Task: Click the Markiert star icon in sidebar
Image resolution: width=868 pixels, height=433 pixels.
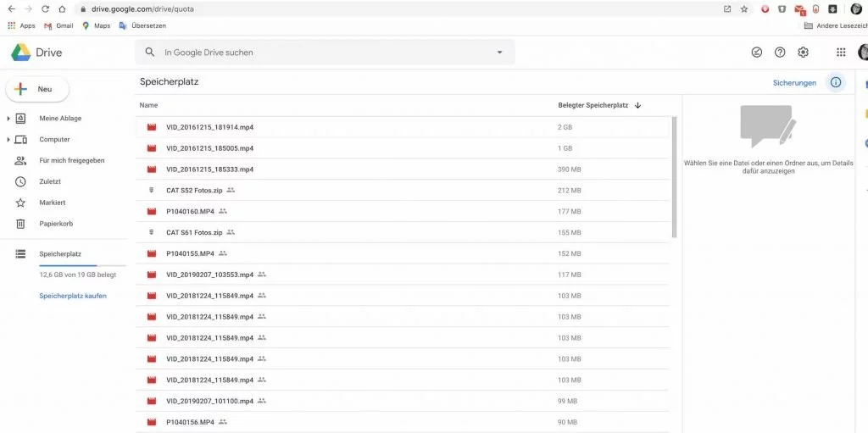Action: (20, 203)
